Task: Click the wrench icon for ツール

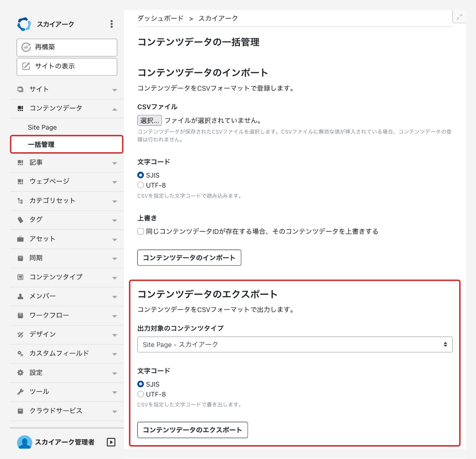Action: click(20, 392)
